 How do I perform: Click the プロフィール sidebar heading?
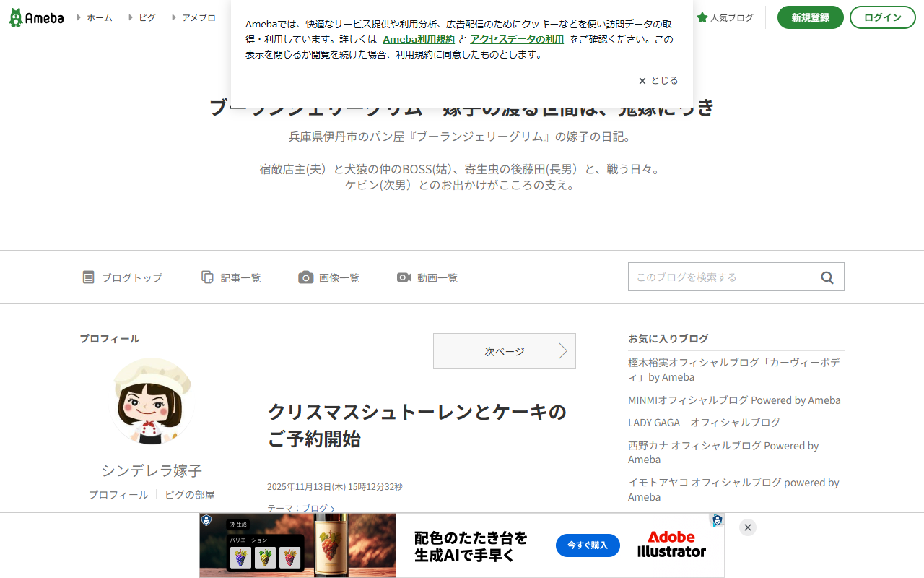(x=110, y=338)
